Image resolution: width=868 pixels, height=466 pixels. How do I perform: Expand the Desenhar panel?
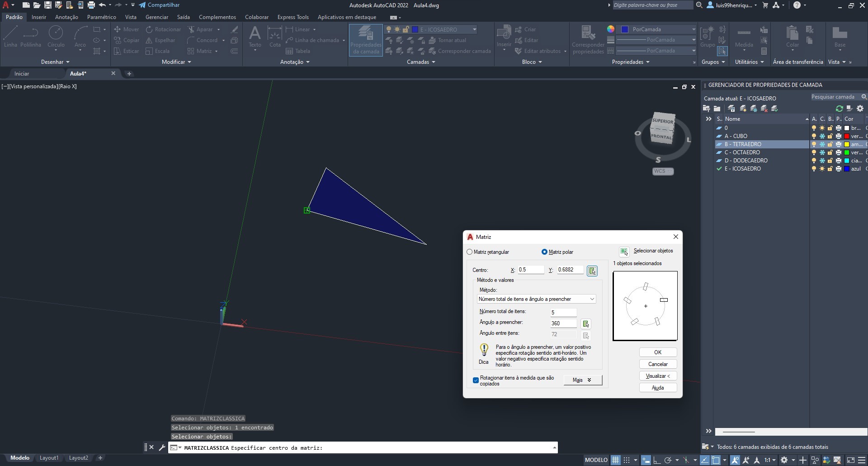[55, 62]
